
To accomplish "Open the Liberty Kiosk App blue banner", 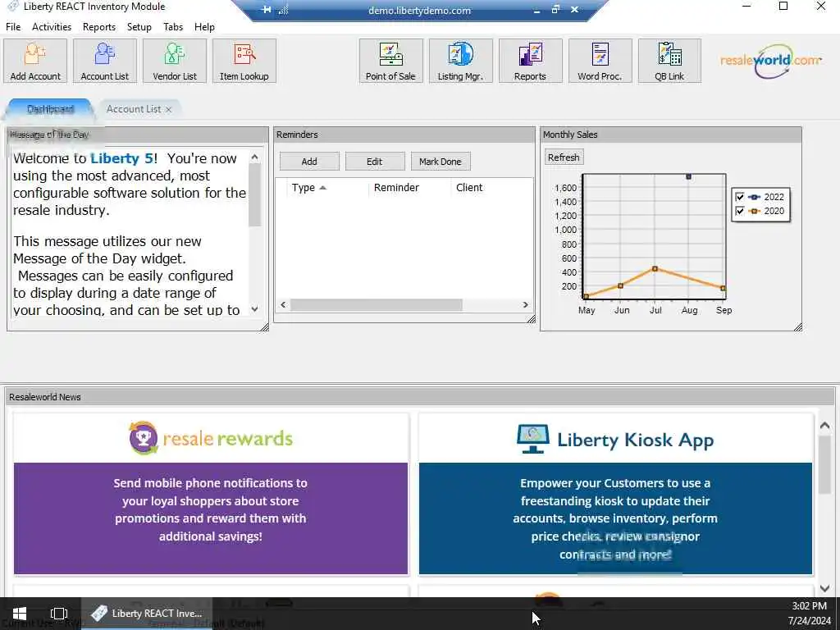I will click(x=615, y=518).
